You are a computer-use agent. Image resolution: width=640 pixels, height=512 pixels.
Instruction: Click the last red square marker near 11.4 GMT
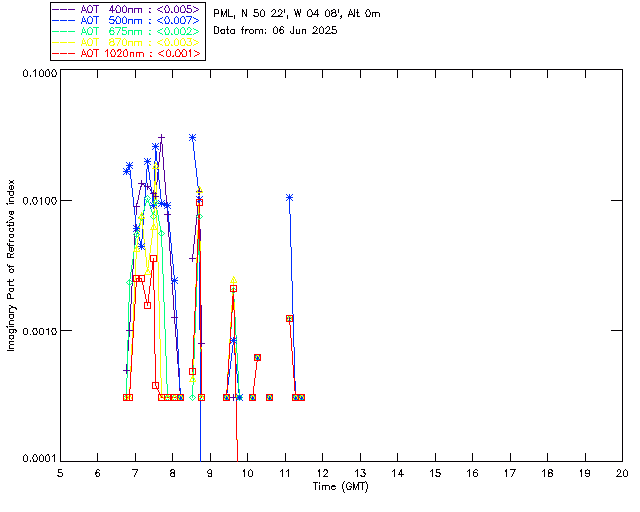(x=301, y=397)
